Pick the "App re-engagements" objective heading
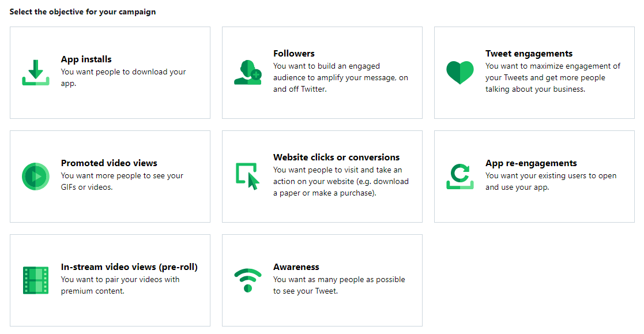Viewport: 644px width, 334px height. click(531, 163)
